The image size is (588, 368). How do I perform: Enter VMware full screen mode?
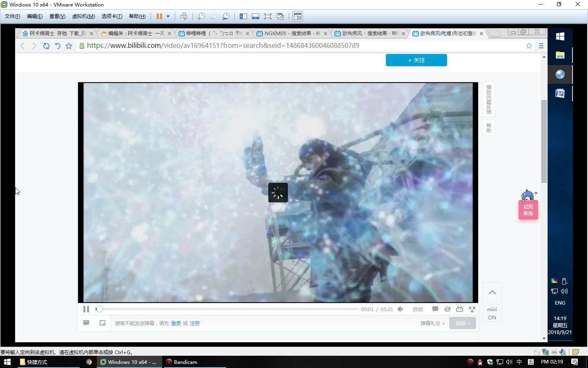pyautogui.click(x=268, y=16)
